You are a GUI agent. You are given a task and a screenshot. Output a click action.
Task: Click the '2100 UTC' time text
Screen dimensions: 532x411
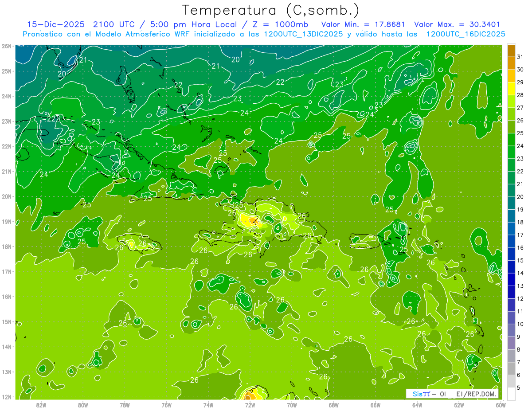pos(114,24)
